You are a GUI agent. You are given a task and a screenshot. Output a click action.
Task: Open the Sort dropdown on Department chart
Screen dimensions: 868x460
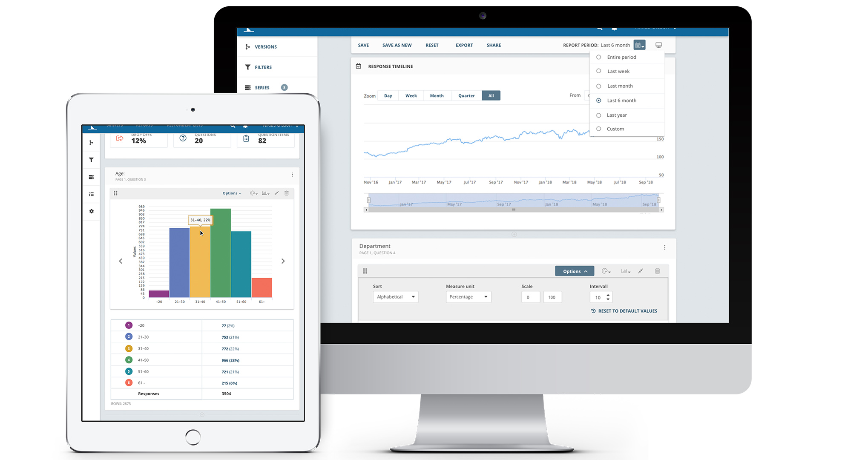[x=398, y=297]
